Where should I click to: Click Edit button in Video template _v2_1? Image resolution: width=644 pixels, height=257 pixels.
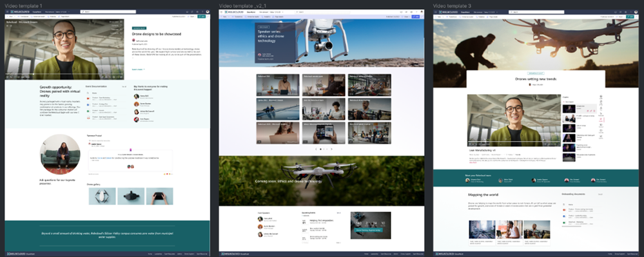(416, 16)
